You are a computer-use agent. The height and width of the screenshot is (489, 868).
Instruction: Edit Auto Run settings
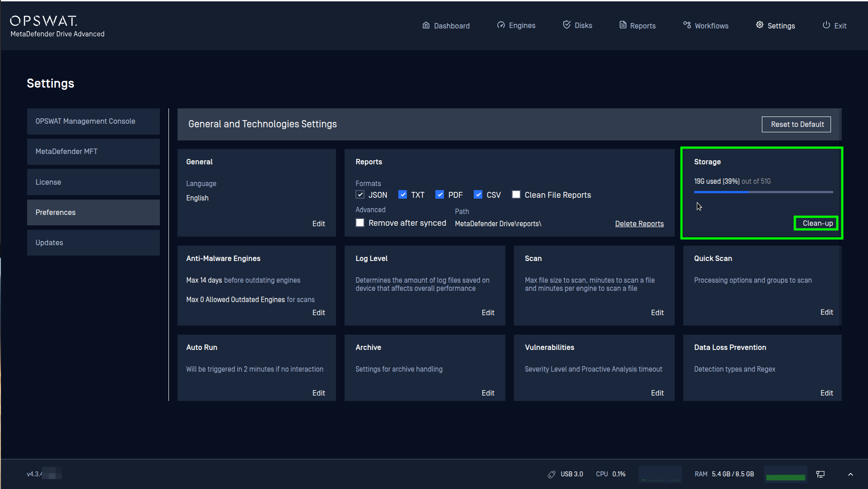318,393
